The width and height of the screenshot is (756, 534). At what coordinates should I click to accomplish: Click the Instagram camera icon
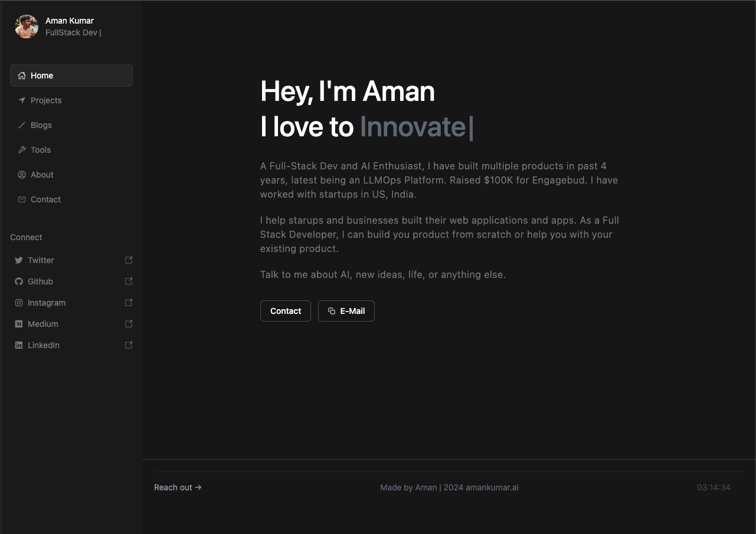[x=18, y=302]
